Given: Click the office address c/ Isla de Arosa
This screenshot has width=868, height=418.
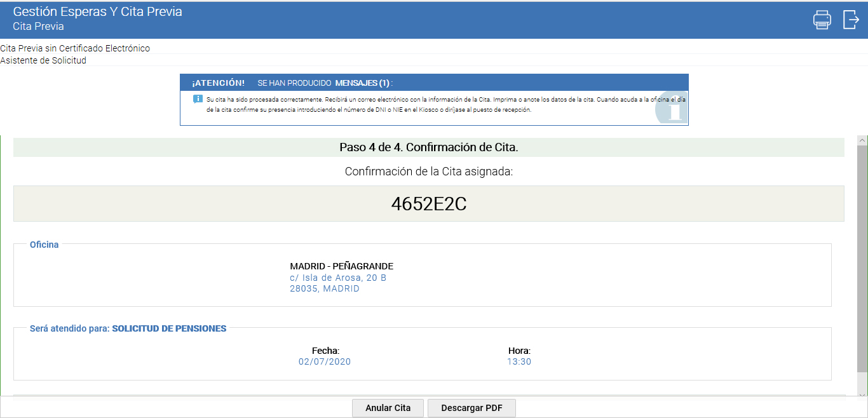Looking at the screenshot, I should [338, 278].
